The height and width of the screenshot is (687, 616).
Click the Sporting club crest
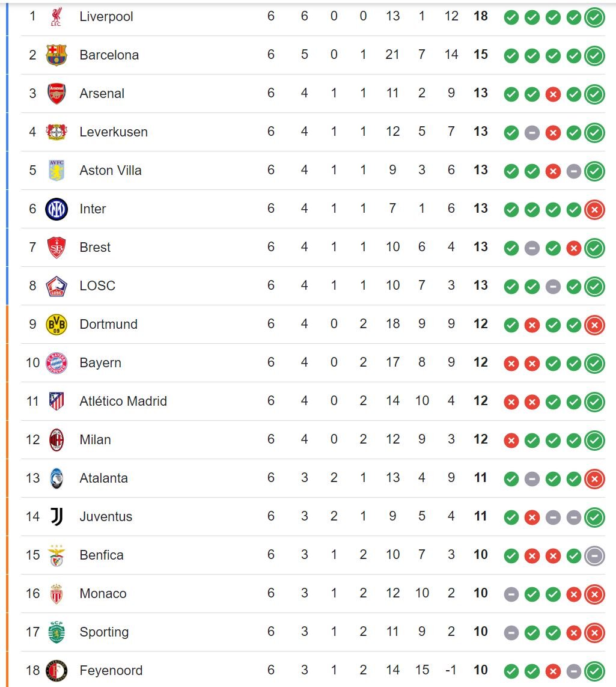(x=56, y=632)
